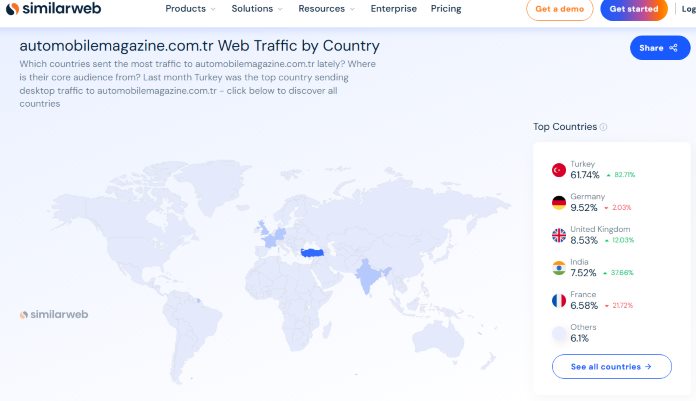Select Turkey on the world map

pos(312,253)
